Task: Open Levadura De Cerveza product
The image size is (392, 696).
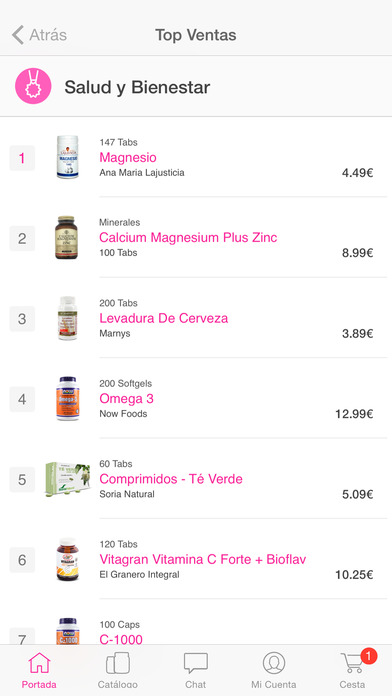Action: 164,318
